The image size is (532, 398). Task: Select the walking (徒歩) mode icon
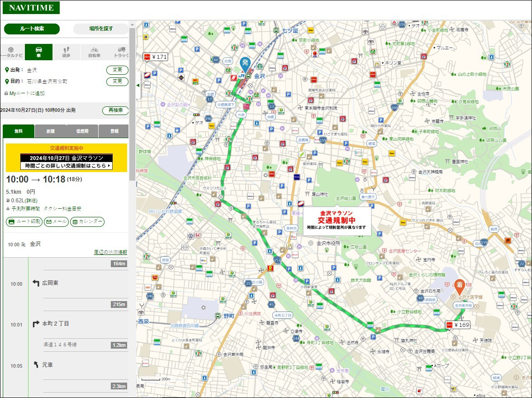click(66, 52)
